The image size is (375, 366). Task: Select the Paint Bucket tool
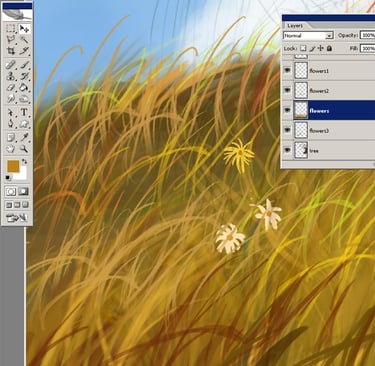point(24,88)
